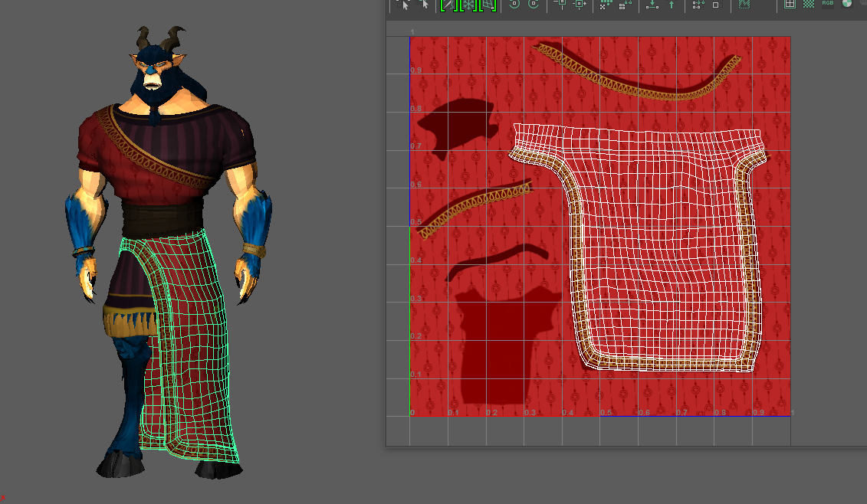Click the green bracketed brush stroke tool
This screenshot has height=504, width=867.
[x=448, y=5]
